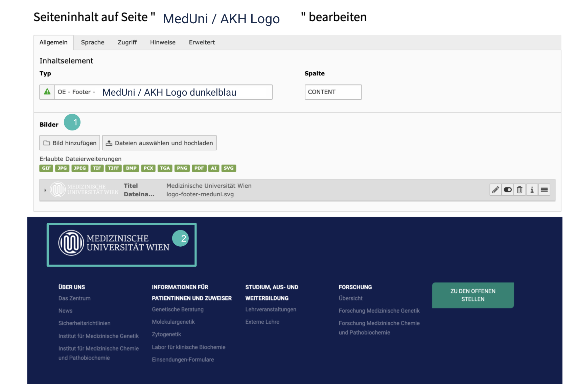Open the Übersicht link under Forschung

(x=350, y=298)
